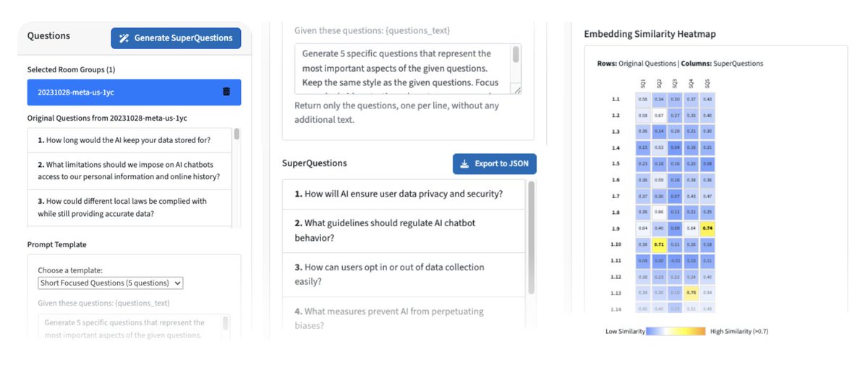Viewport: 868px width, 370px height.
Task: Click the similarity gradient legend bar
Action: pos(676,332)
